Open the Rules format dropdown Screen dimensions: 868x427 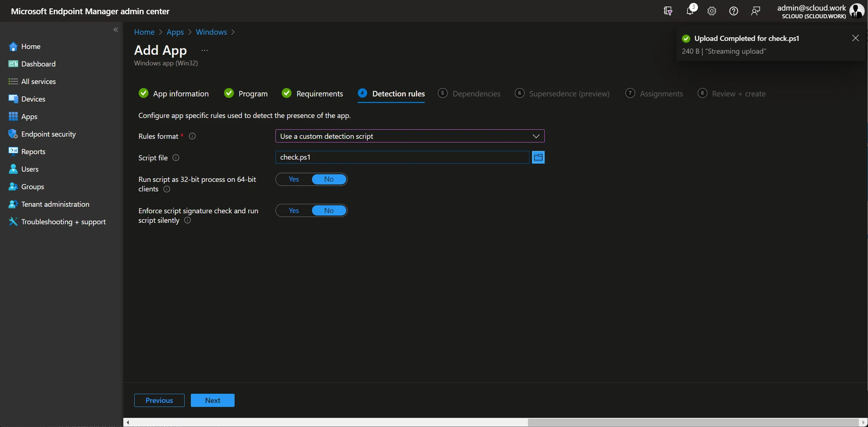tap(410, 136)
